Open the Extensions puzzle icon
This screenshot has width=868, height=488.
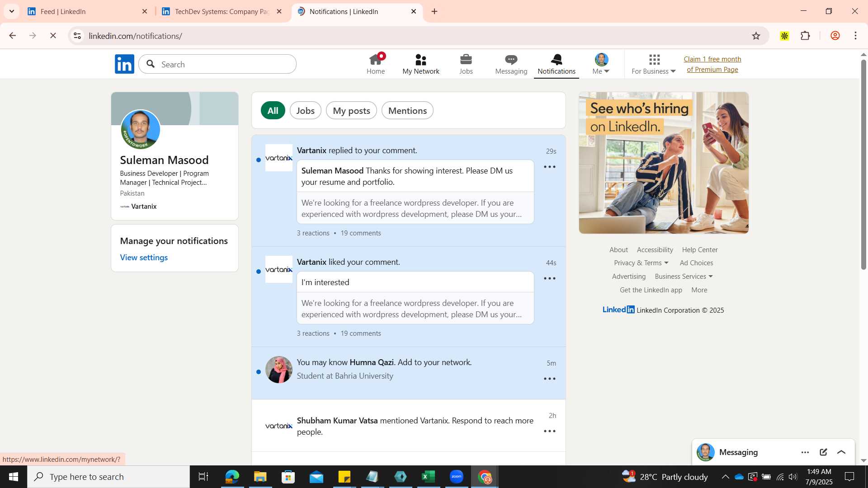click(805, 36)
